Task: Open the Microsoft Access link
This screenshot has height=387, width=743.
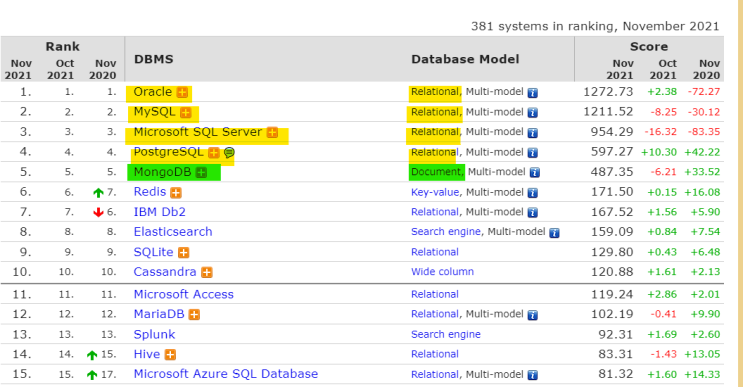Action: click(184, 294)
